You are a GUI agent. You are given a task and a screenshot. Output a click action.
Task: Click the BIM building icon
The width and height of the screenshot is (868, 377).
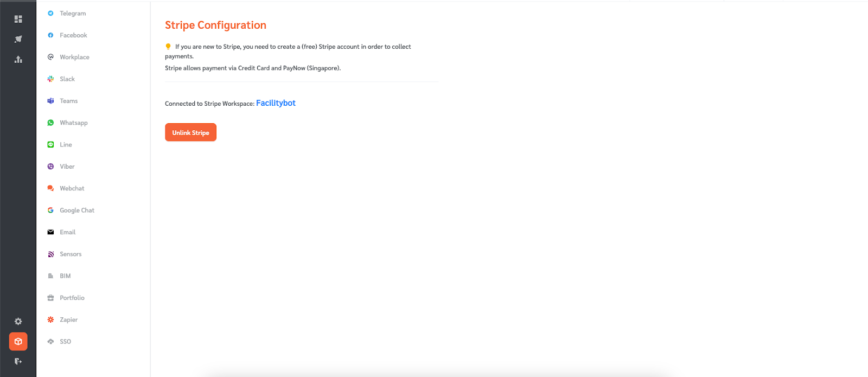click(x=50, y=276)
